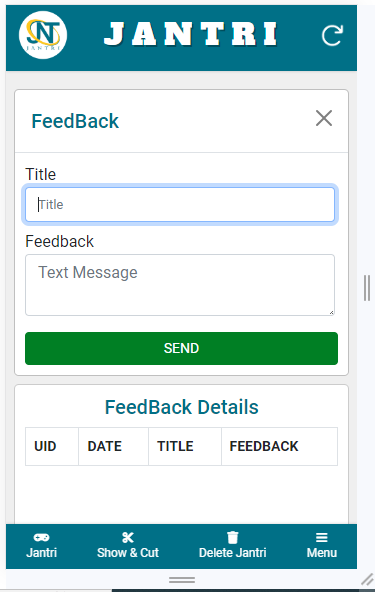Click the gamepad icon above Jantri
The height and width of the screenshot is (592, 375).
tap(42, 537)
